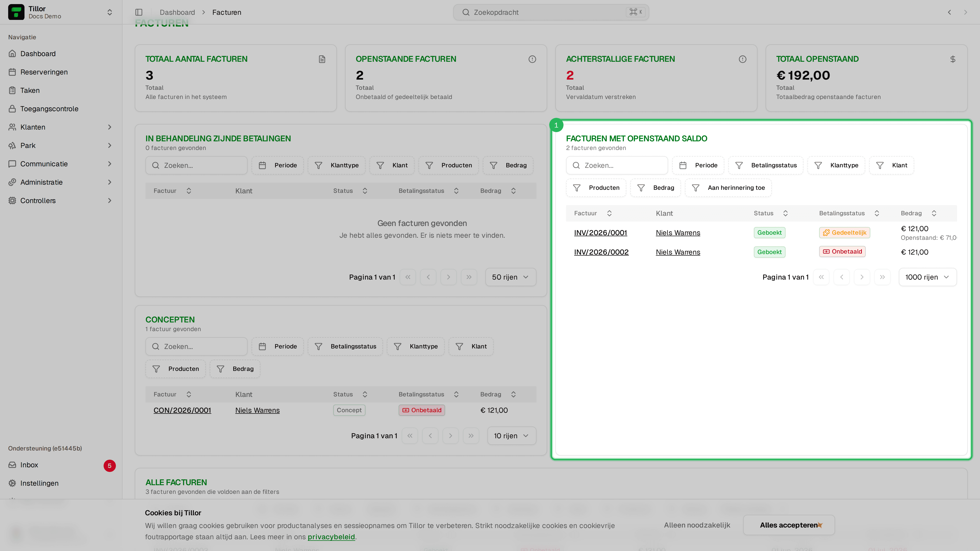Go to Dashboard in the sidebar
This screenshot has width=980, height=551.
coord(38,54)
